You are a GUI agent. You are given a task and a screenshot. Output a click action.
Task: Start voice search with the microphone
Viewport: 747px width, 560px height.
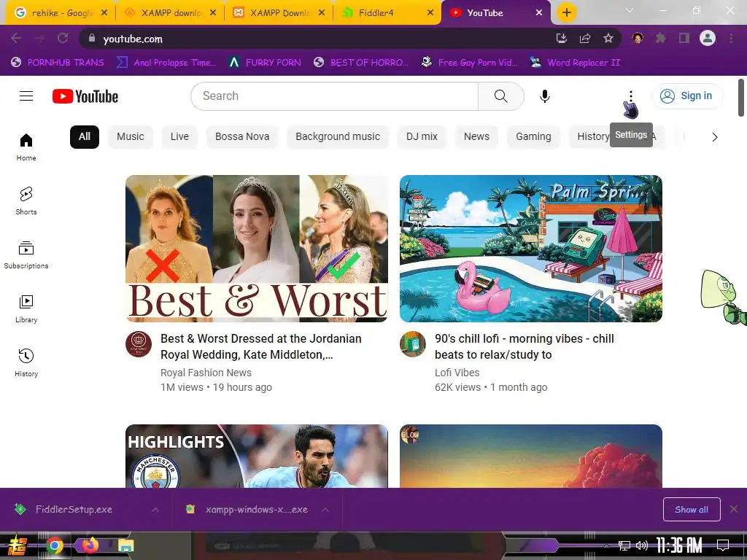(544, 96)
